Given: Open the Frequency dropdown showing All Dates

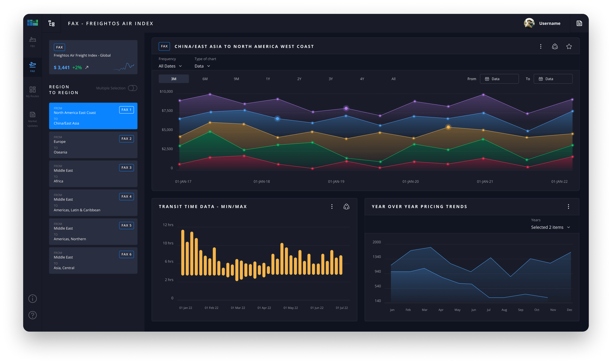Looking at the screenshot, I should click(x=170, y=66).
